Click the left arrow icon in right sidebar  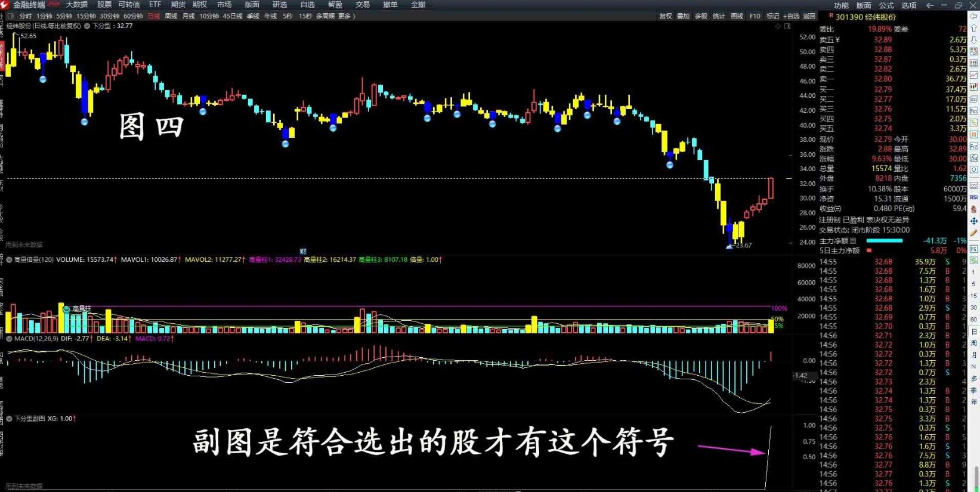point(973,17)
